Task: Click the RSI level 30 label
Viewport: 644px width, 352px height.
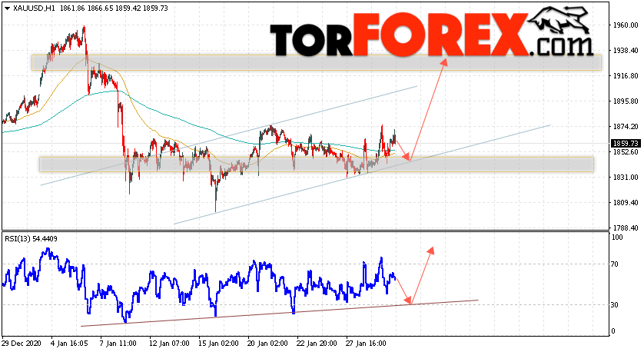Action: click(x=615, y=305)
